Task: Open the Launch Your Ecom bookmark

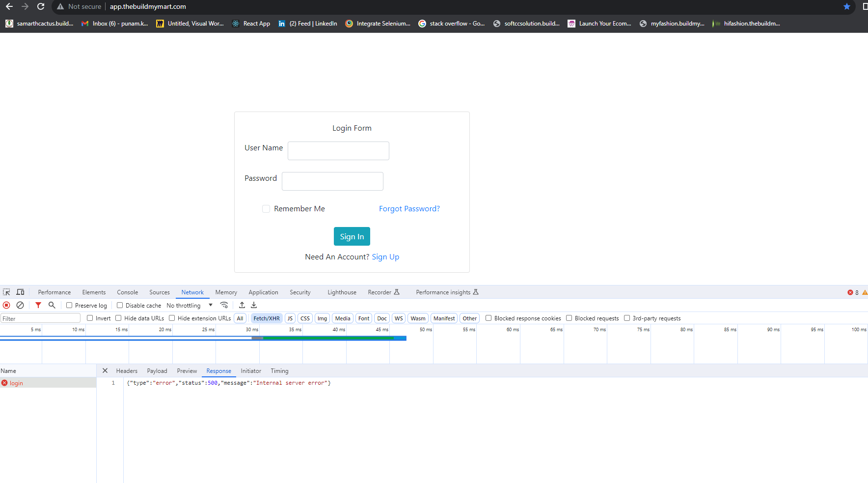Action: coord(599,24)
